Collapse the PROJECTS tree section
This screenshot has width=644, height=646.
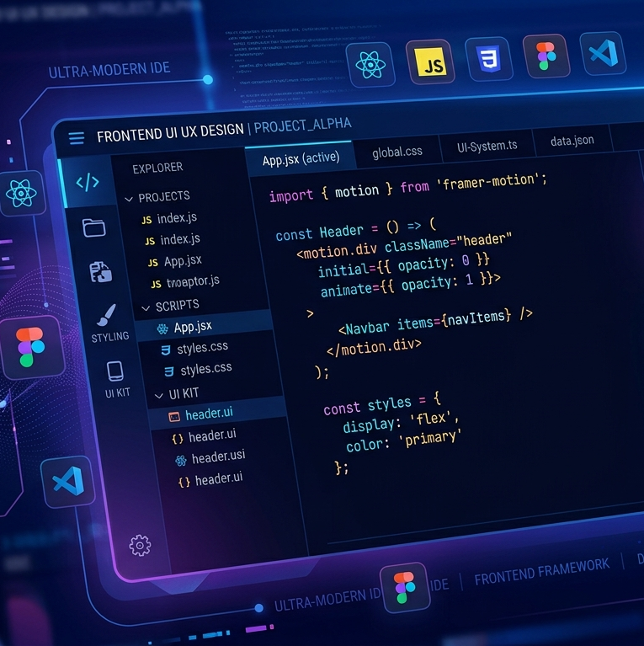point(129,200)
